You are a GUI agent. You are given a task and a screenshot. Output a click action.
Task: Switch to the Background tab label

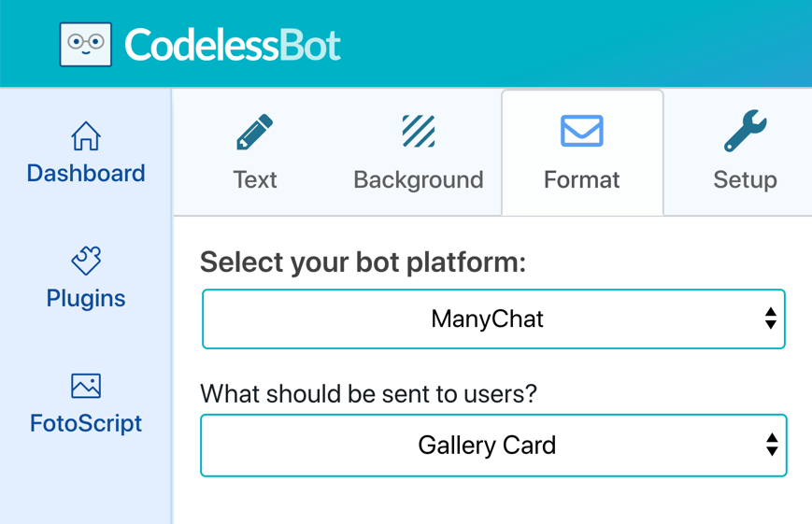coord(419,180)
